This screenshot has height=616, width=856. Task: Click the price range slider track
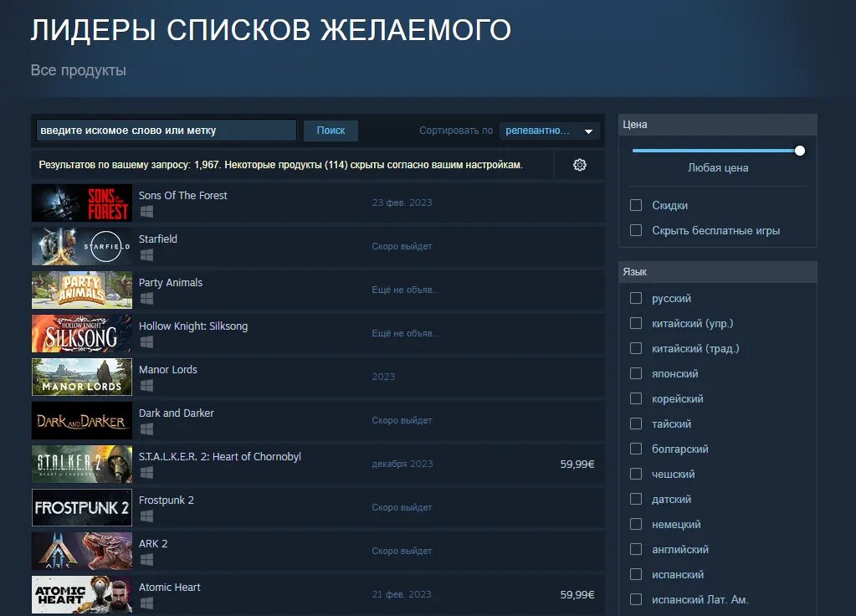pos(716,151)
